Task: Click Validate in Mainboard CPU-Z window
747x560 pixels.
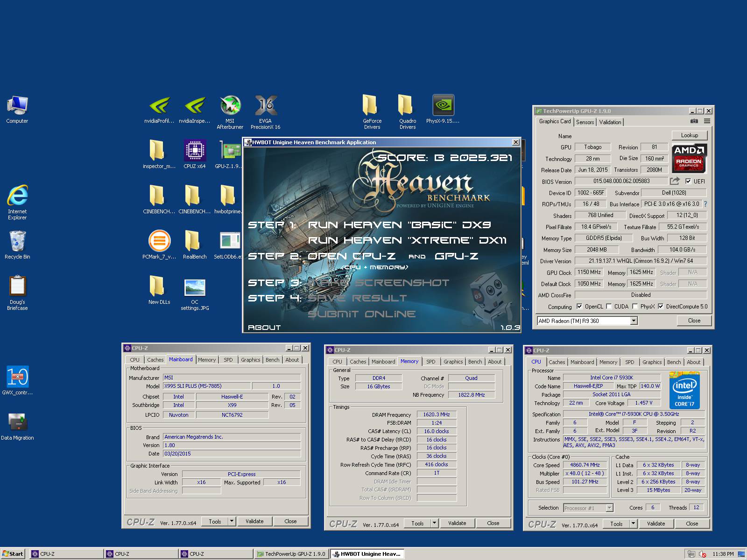Action: click(x=254, y=521)
